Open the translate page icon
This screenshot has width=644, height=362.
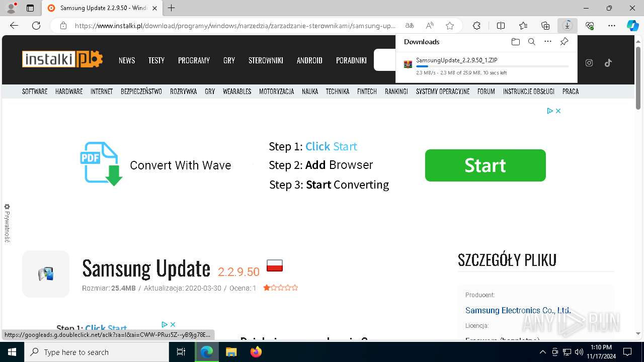(410, 26)
